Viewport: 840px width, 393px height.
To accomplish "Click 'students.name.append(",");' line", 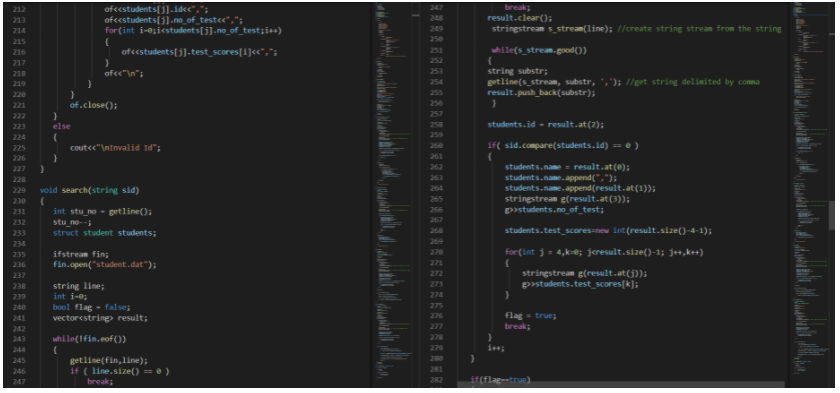I will point(560,177).
